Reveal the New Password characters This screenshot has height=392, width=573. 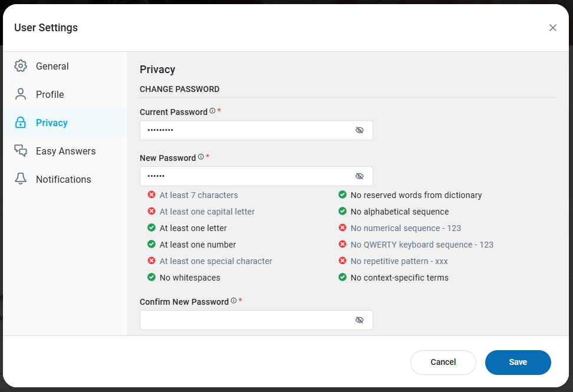tap(360, 176)
